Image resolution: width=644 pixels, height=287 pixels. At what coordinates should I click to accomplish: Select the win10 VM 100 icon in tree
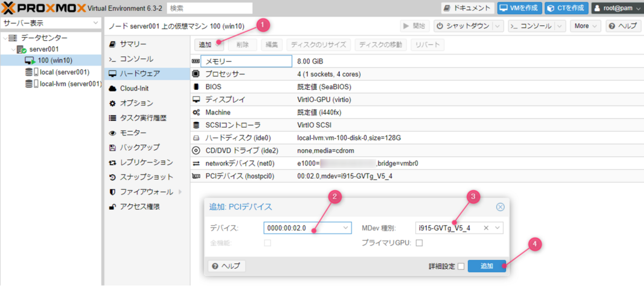[30, 60]
